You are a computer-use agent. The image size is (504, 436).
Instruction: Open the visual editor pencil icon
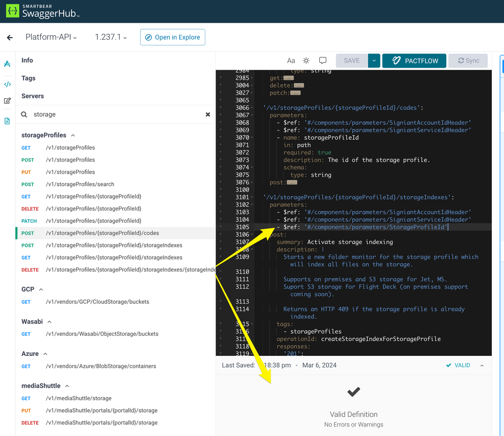coord(8,101)
